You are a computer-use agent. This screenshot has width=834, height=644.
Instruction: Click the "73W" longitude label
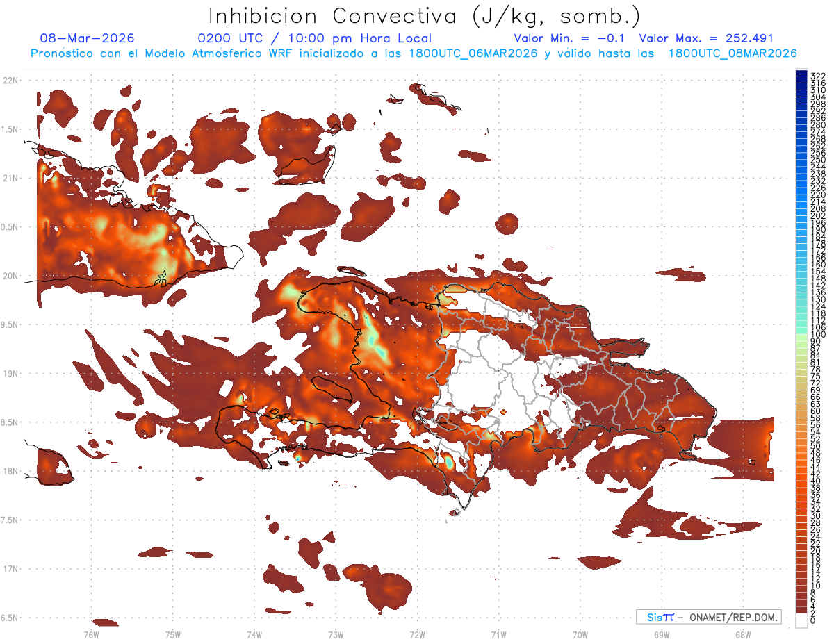tap(336, 634)
